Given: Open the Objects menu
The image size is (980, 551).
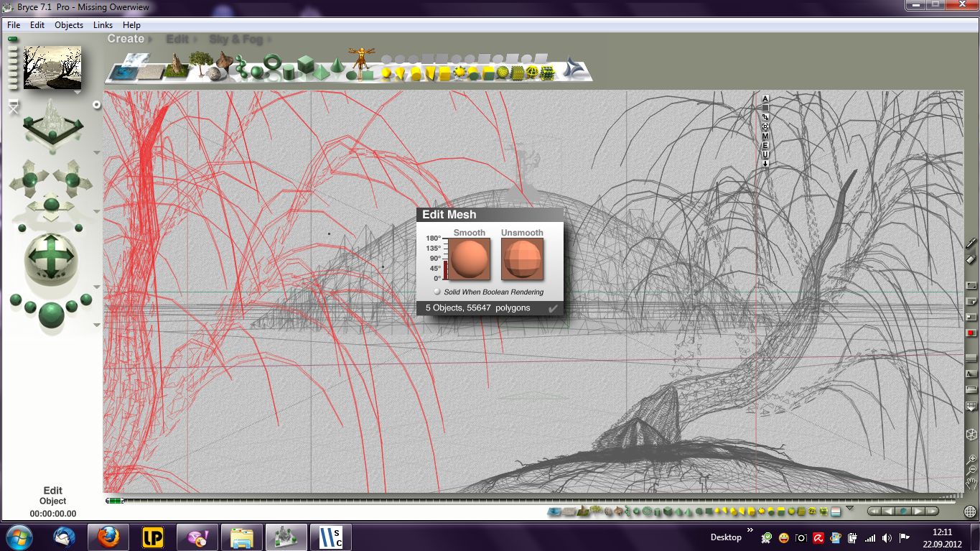Looking at the screenshot, I should (69, 25).
